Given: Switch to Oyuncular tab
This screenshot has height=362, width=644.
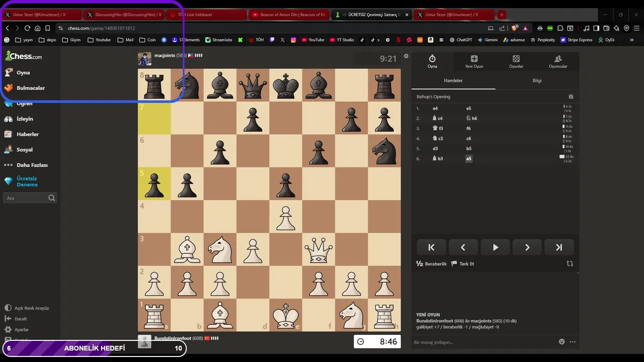Looking at the screenshot, I should (x=558, y=62).
